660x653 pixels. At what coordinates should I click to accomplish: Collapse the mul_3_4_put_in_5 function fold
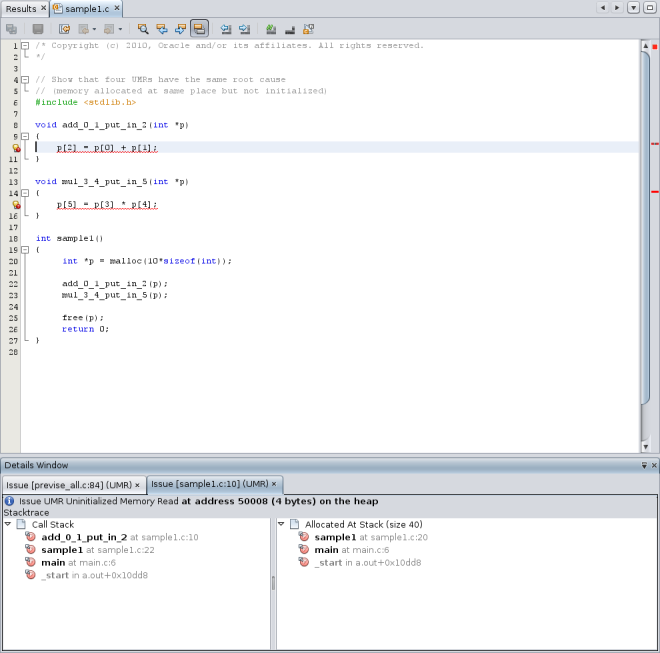pyautogui.click(x=25, y=193)
